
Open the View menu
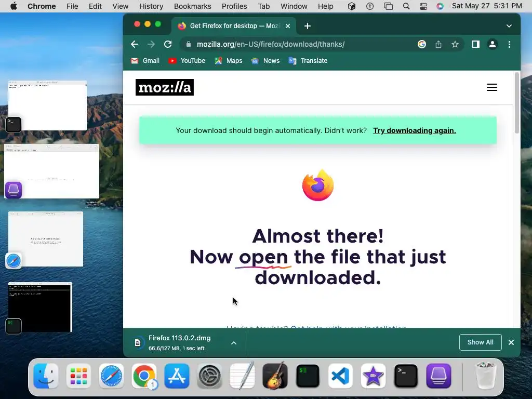(x=120, y=6)
